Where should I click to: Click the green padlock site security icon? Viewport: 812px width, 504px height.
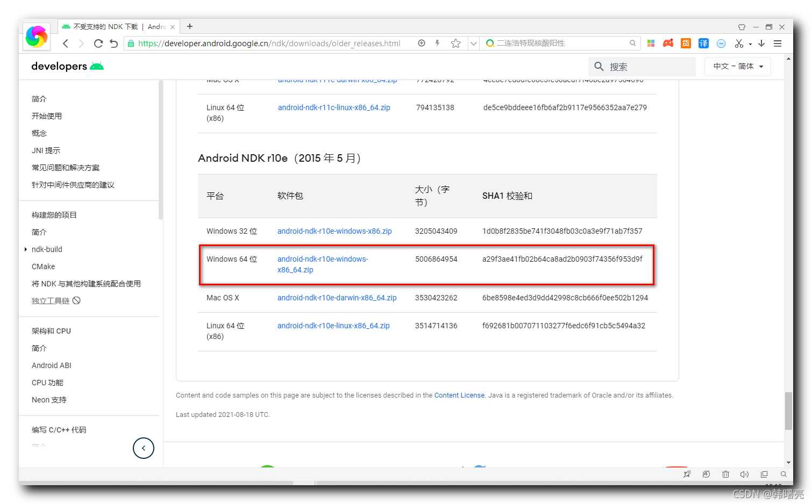131,44
